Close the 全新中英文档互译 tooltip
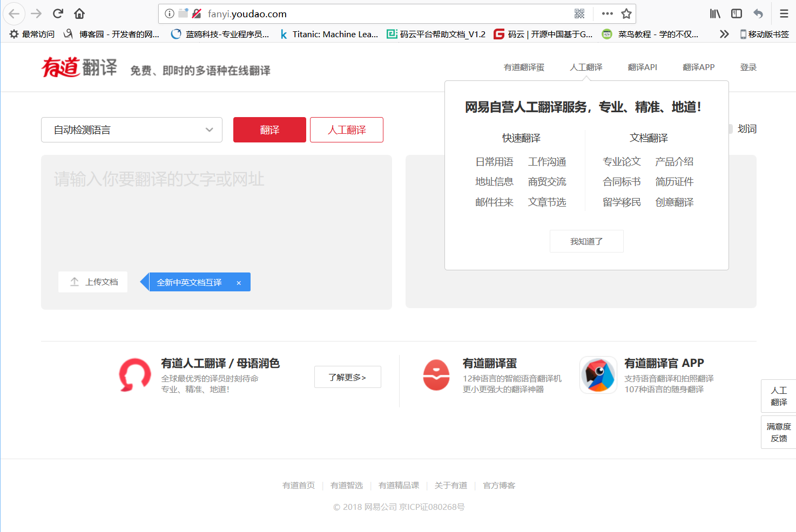This screenshot has height=532, width=796. (x=239, y=283)
